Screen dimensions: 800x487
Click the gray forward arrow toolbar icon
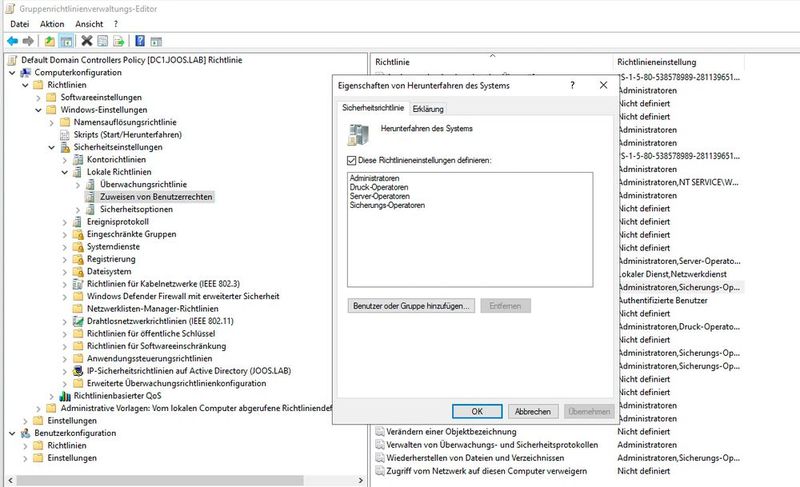(x=29, y=41)
